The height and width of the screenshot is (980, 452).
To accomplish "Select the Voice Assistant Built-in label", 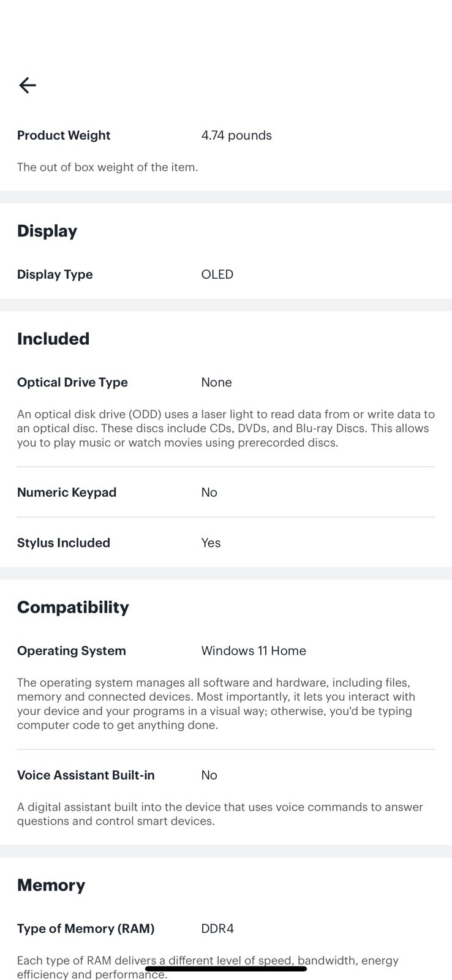I will [86, 775].
